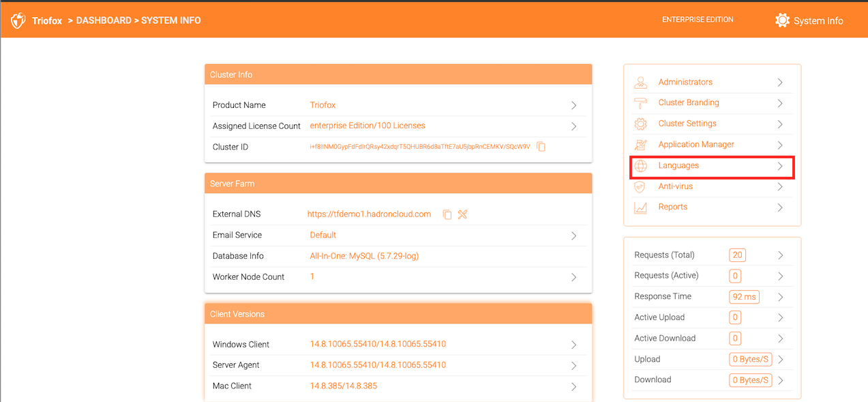Click the Cluster Info panel header
This screenshot has height=402, width=868.
(398, 74)
